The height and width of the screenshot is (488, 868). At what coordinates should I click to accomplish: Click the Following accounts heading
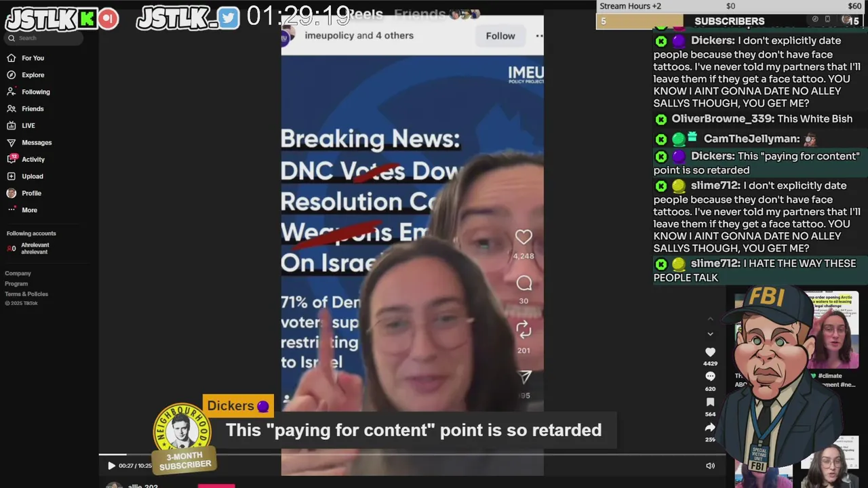point(31,234)
